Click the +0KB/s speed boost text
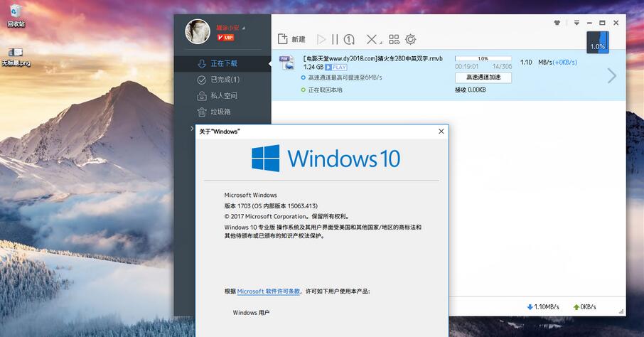The height and width of the screenshot is (337, 644). tap(564, 62)
